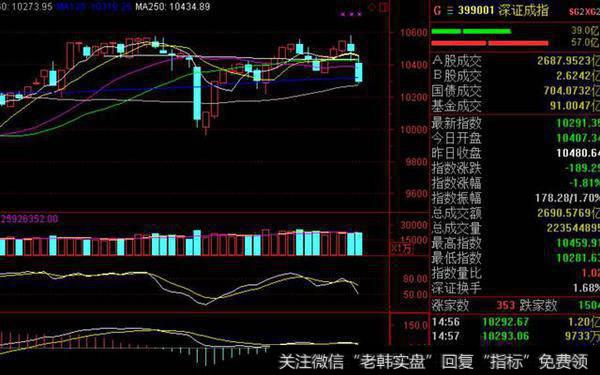
Task: Select the 14:56 tick time
Action: (446, 322)
